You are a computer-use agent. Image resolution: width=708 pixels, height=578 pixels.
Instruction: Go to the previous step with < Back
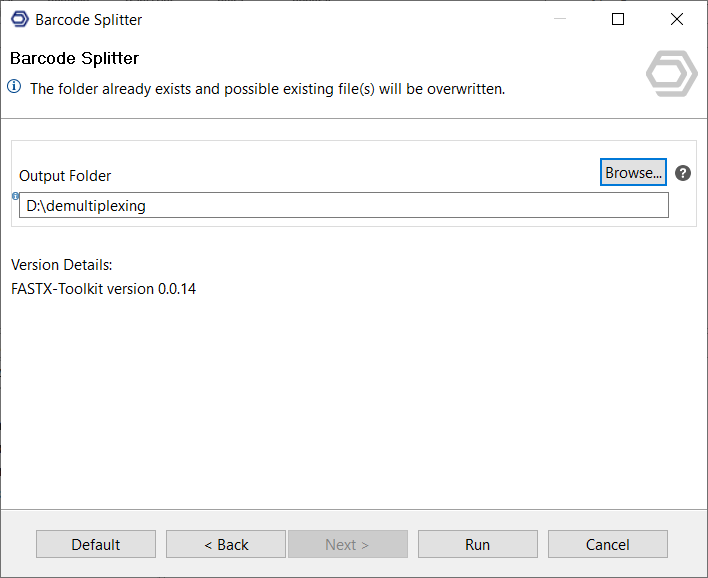point(226,544)
